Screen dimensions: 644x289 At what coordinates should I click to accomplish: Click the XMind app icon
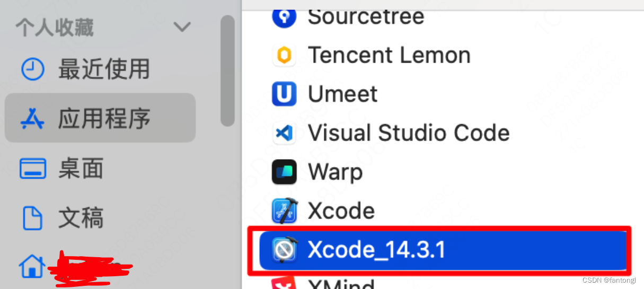(x=285, y=283)
